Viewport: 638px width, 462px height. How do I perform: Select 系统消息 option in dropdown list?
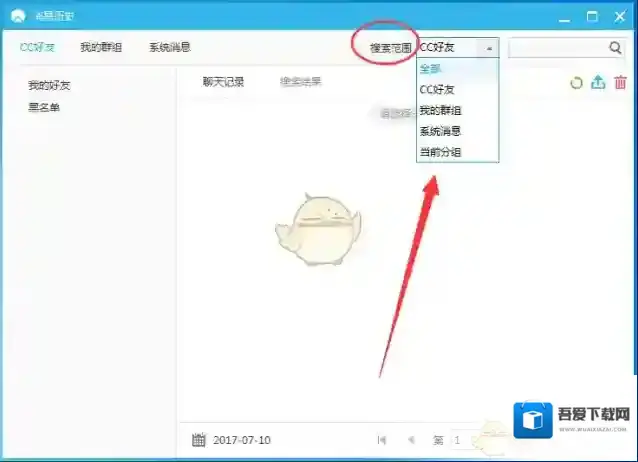457,131
